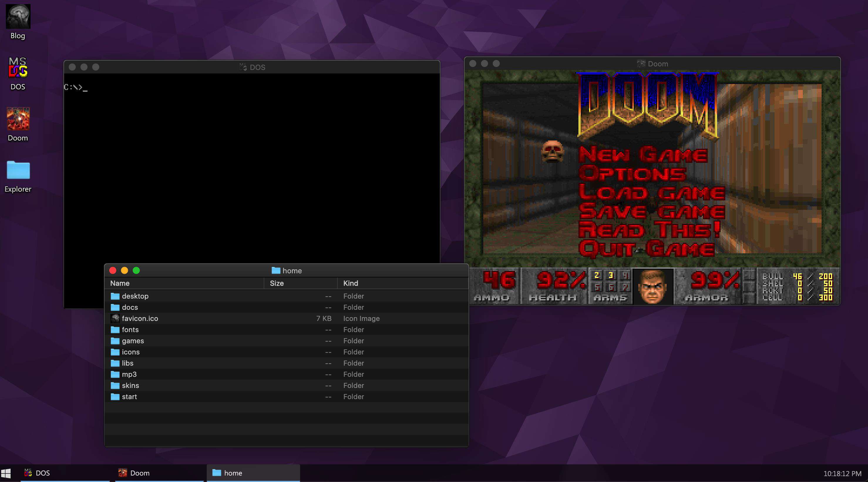Sort files by the Name column header
This screenshot has height=482, width=868.
click(x=184, y=283)
